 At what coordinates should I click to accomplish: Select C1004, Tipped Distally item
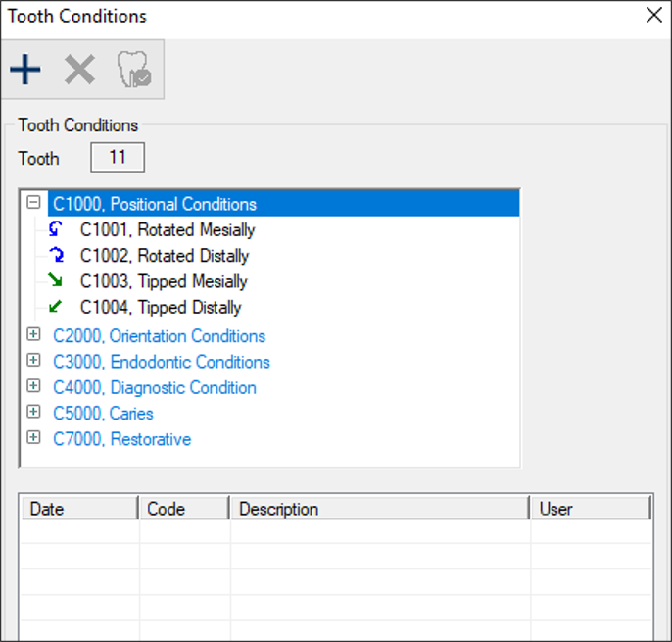pos(161,307)
